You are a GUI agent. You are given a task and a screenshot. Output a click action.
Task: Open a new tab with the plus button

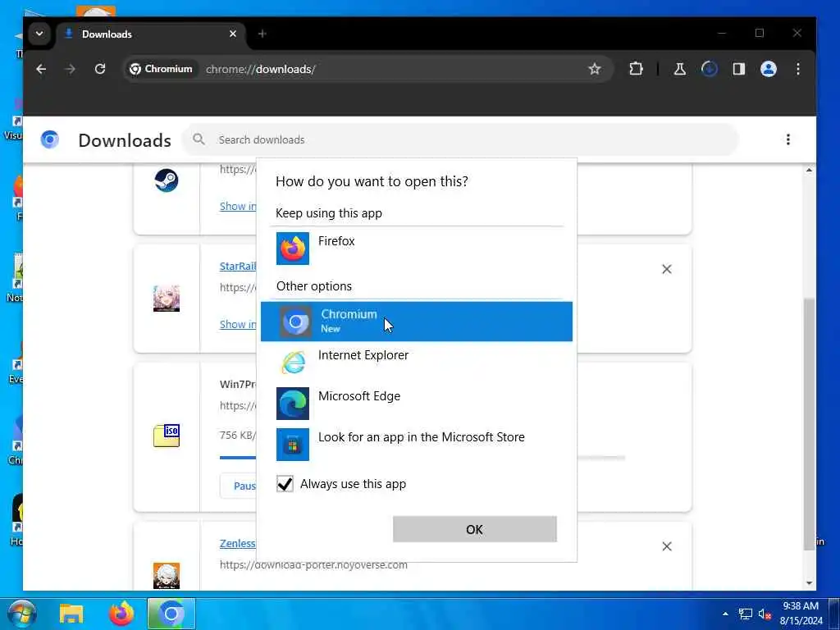(x=262, y=34)
